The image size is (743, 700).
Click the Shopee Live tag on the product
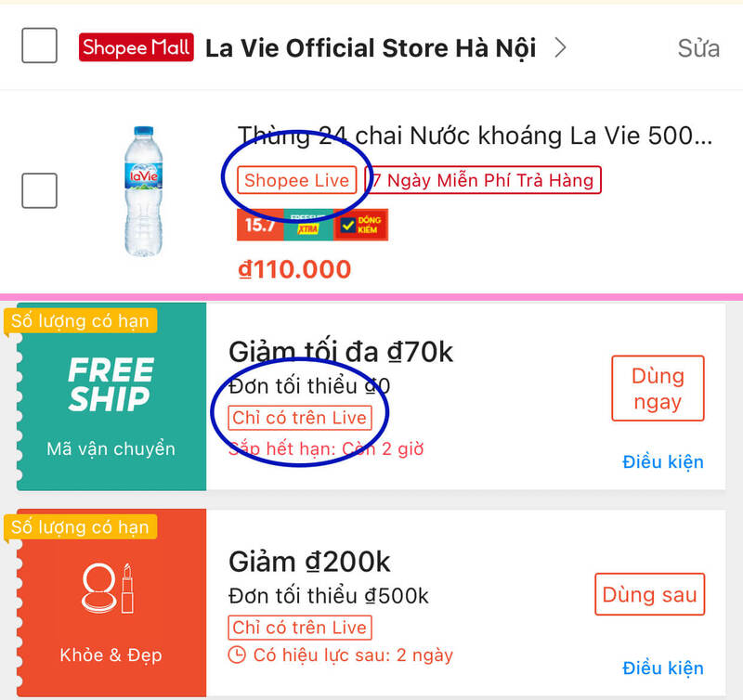click(296, 180)
